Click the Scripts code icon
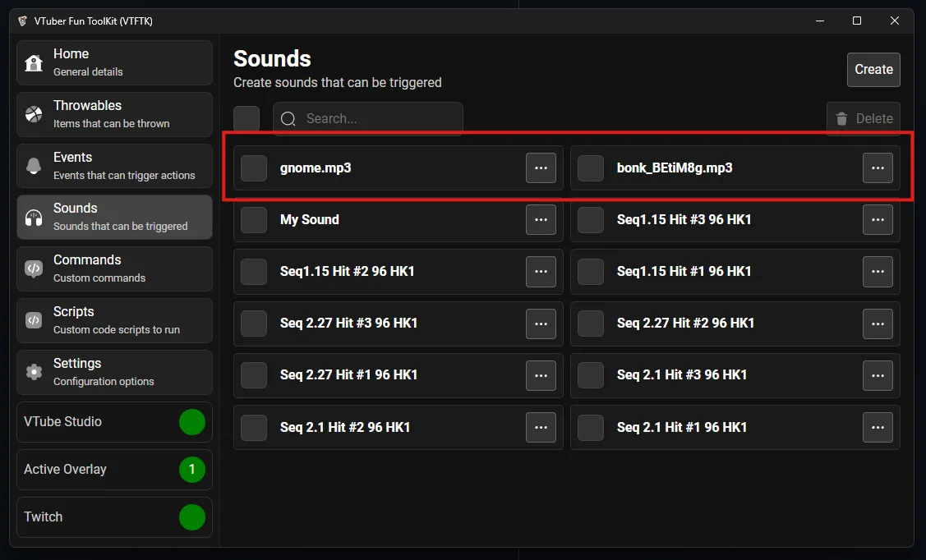This screenshot has width=926, height=560. pyautogui.click(x=34, y=320)
